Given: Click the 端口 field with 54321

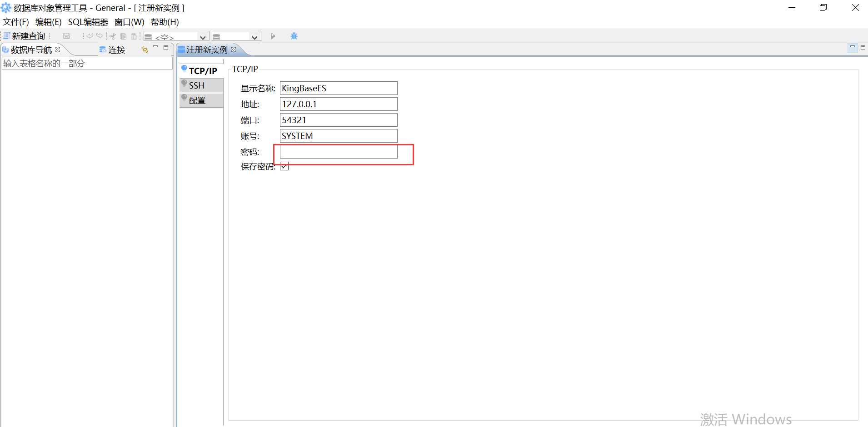Looking at the screenshot, I should click(x=339, y=120).
